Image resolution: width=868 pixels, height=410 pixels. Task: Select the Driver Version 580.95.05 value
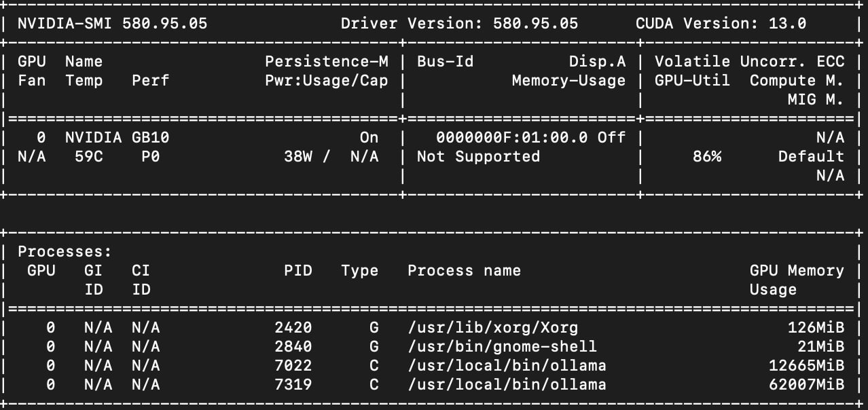[x=535, y=23]
